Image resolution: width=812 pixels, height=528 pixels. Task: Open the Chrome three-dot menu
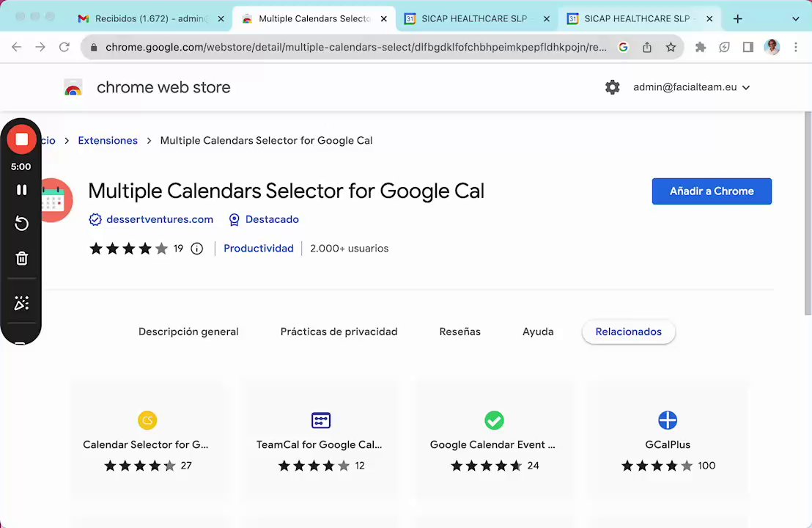click(796, 47)
